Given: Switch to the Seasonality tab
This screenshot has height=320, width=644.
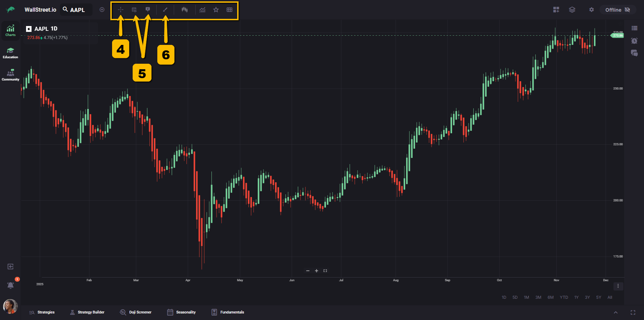Looking at the screenshot, I should 181,312.
